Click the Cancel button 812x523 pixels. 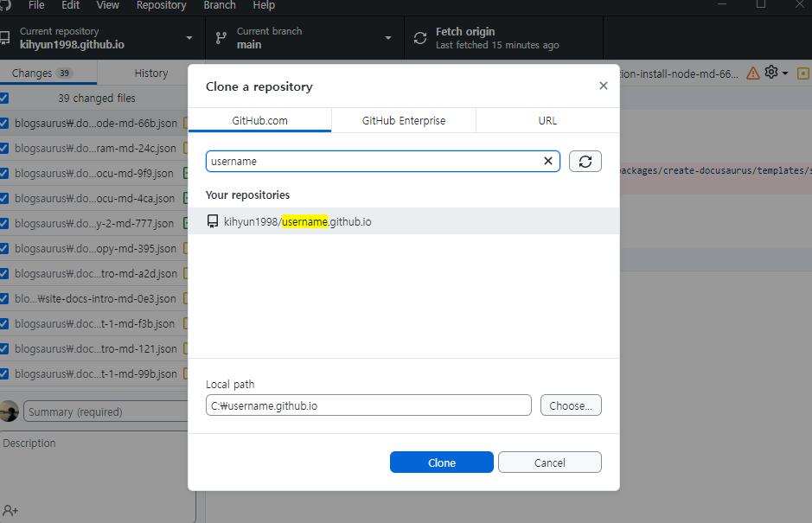pyautogui.click(x=550, y=462)
